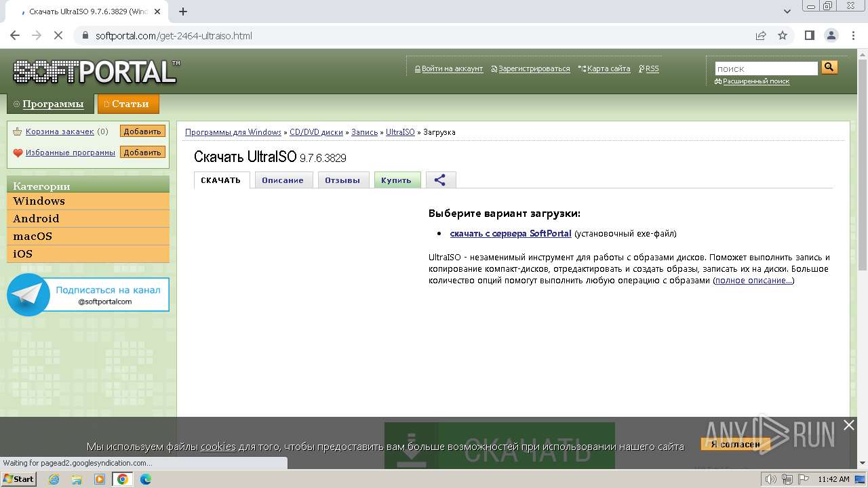Select the iOS category
868x488 pixels.
coord(88,254)
